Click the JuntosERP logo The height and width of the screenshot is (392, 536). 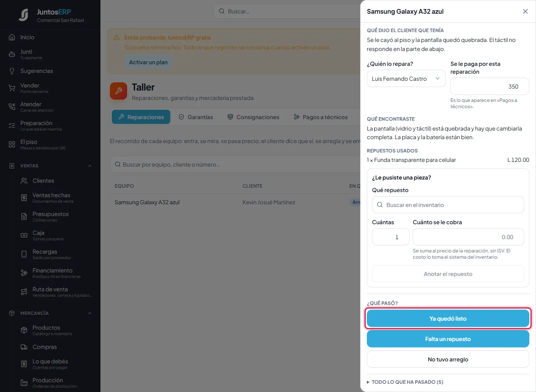click(24, 15)
